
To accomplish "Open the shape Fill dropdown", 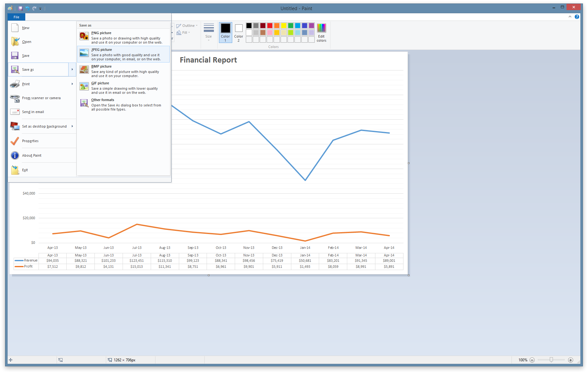I will 184,33.
